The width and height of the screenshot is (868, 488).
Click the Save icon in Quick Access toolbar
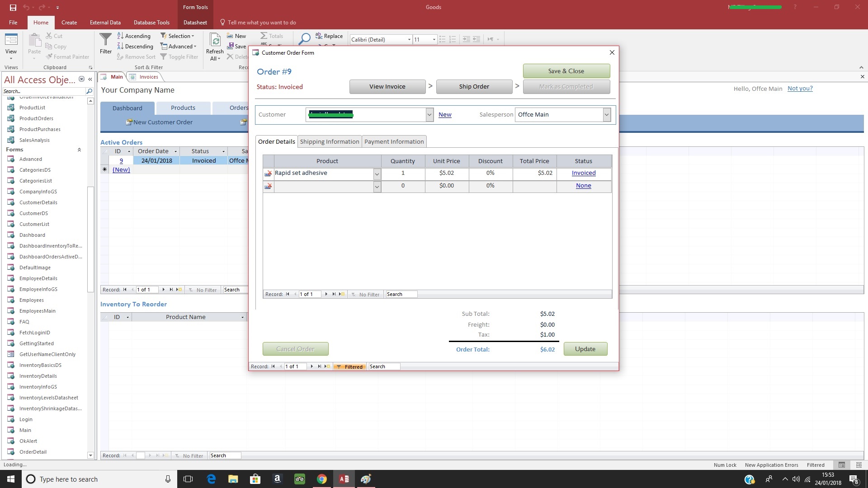point(13,7)
